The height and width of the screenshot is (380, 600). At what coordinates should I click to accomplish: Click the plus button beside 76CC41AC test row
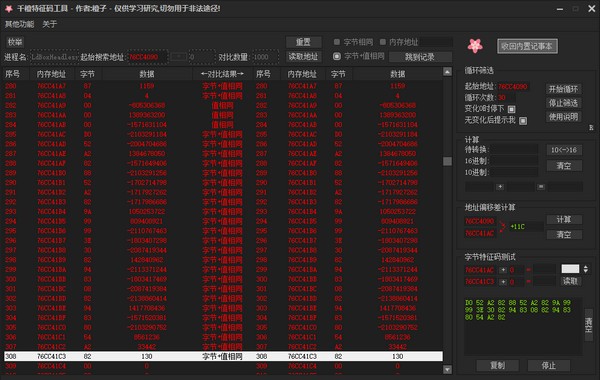tap(503, 270)
